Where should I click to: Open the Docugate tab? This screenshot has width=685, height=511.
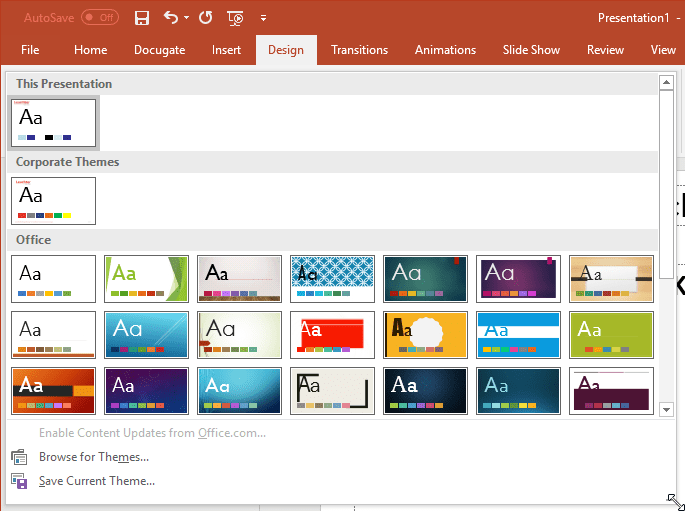point(159,50)
